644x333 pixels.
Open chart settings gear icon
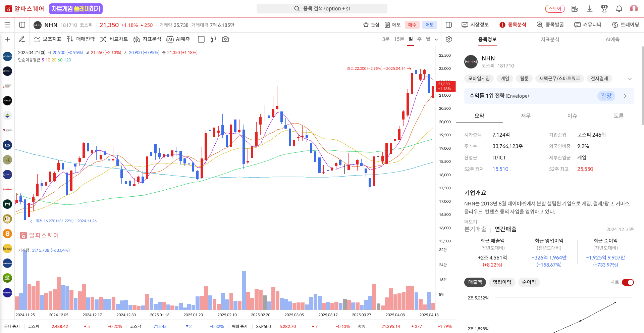pyautogui.click(x=449, y=39)
